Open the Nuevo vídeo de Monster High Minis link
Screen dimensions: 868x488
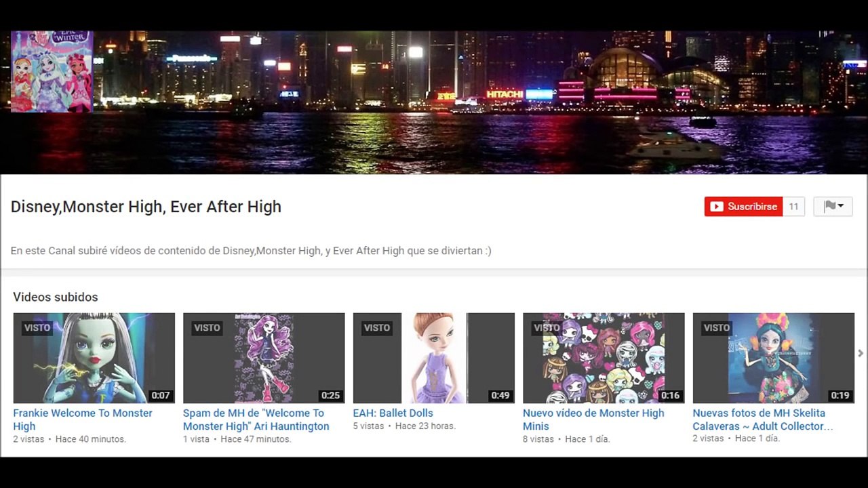click(593, 420)
